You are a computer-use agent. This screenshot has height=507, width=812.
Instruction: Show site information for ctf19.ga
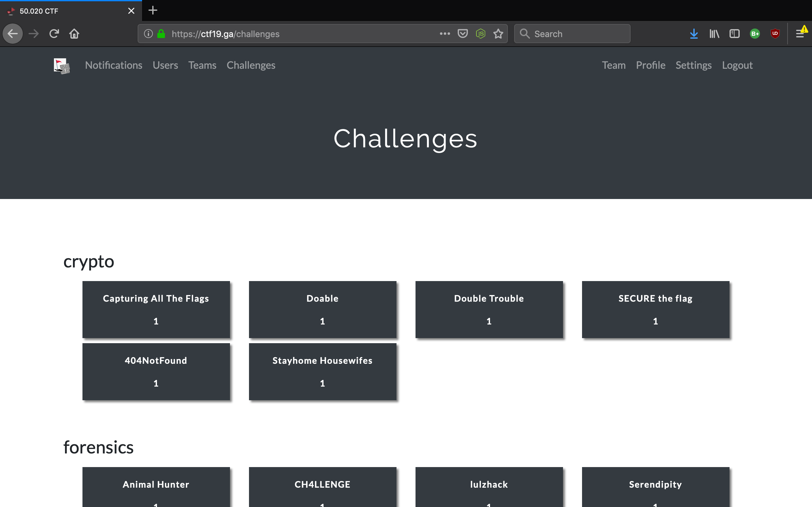148,34
